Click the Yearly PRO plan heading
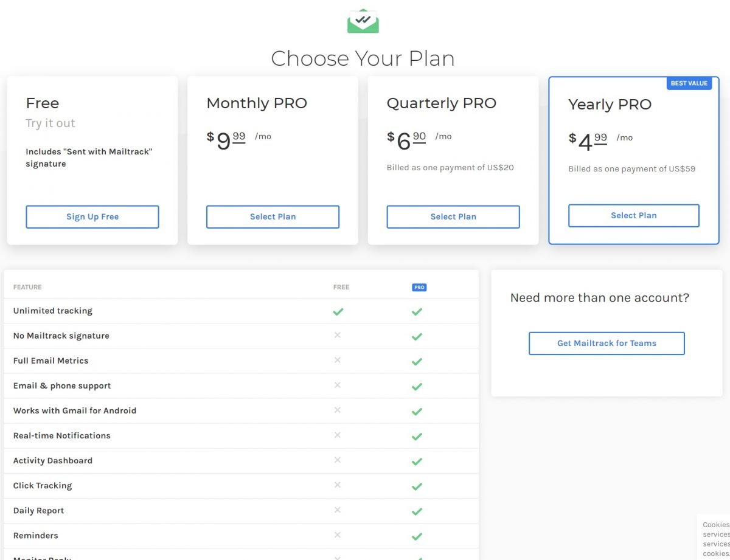 point(610,105)
